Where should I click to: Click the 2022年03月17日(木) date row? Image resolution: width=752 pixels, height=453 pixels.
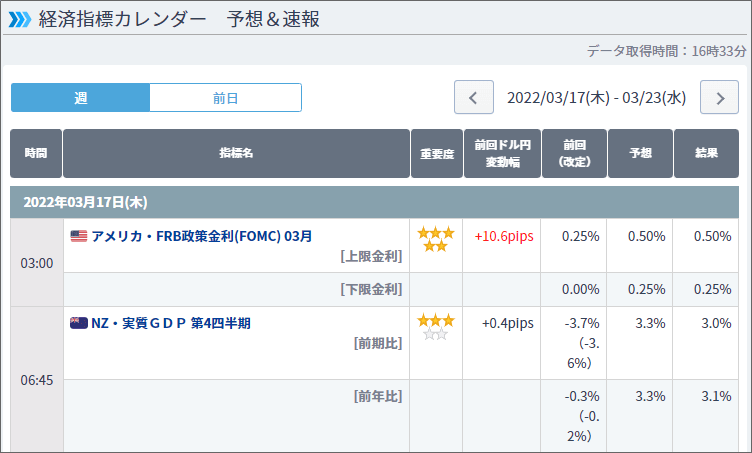85,202
